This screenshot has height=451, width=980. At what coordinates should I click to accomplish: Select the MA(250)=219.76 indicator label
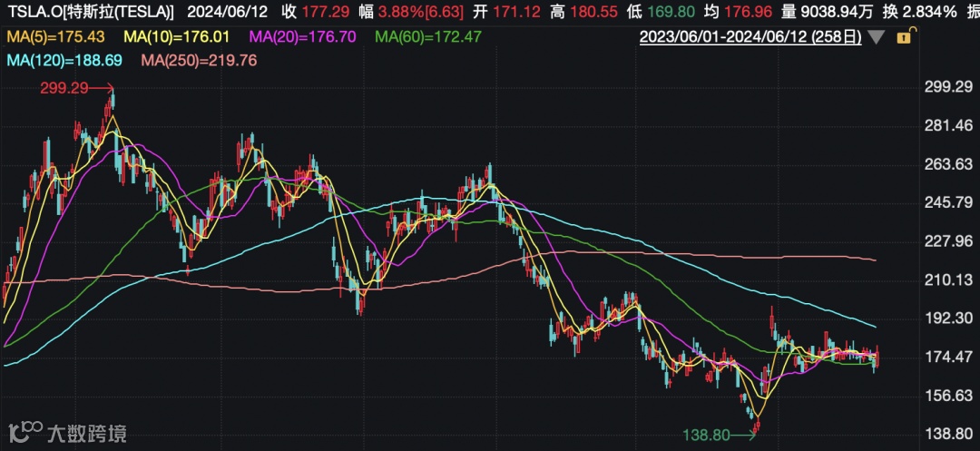199,61
